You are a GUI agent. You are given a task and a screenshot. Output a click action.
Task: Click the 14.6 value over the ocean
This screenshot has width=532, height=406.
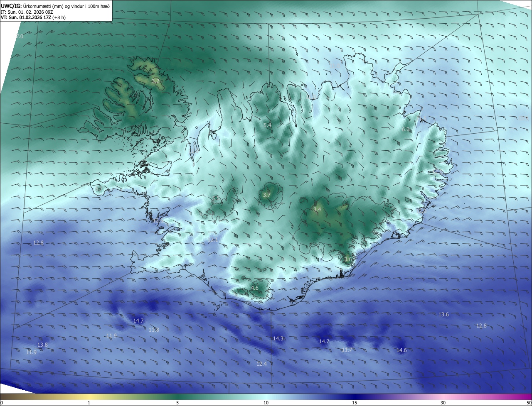point(401,350)
